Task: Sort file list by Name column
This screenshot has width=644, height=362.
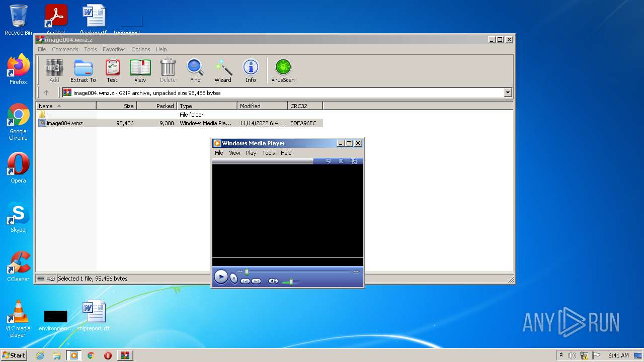Action: 66,106
